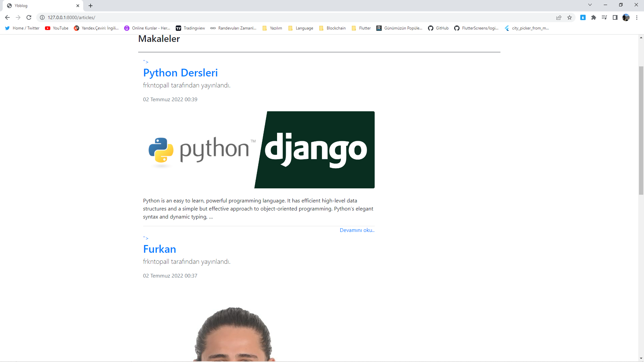The height and width of the screenshot is (362, 644).
Task: Reload the current page
Action: coord(29,17)
